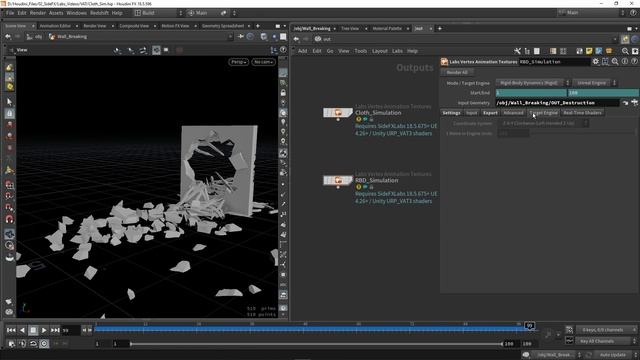Go back in the network editor path
Screen dimensions: 640x360
[x=296, y=39]
